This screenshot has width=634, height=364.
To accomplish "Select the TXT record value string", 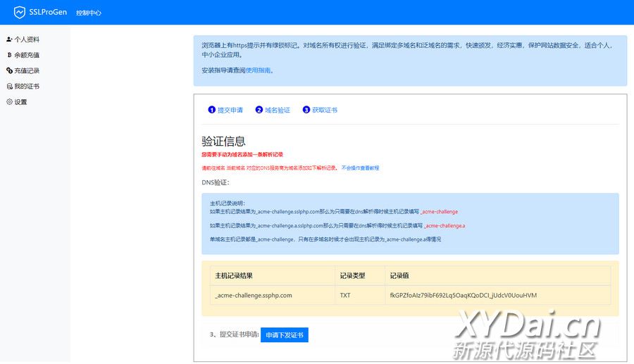I will (463, 295).
